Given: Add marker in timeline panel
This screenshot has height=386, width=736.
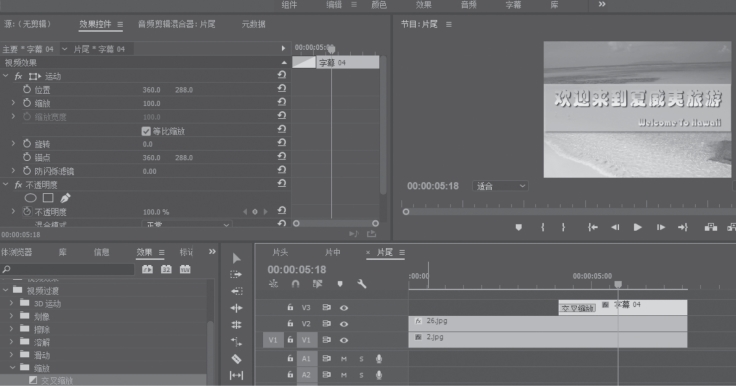Looking at the screenshot, I should pyautogui.click(x=340, y=284).
